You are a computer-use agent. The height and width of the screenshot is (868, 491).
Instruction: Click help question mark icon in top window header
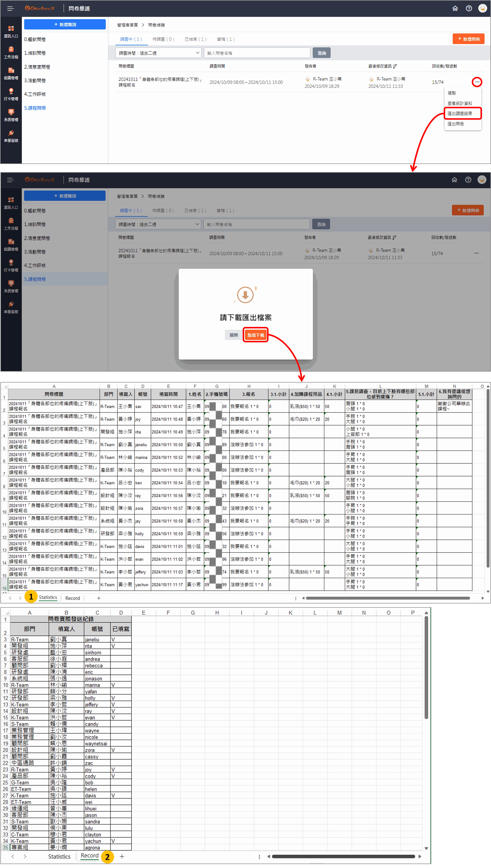tap(469, 8)
